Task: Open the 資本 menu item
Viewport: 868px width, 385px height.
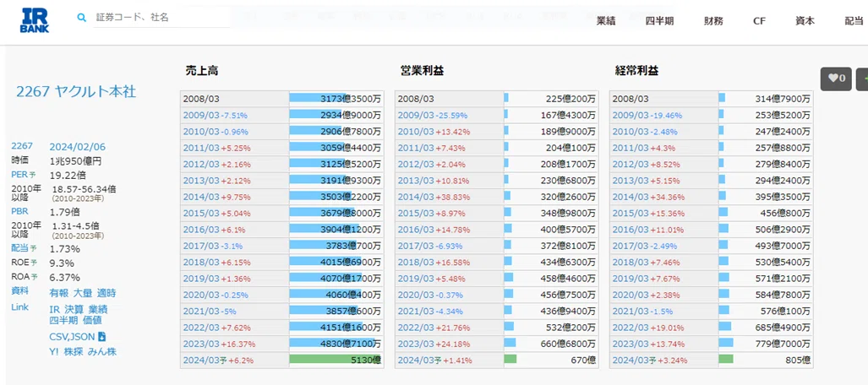Action: pos(805,21)
